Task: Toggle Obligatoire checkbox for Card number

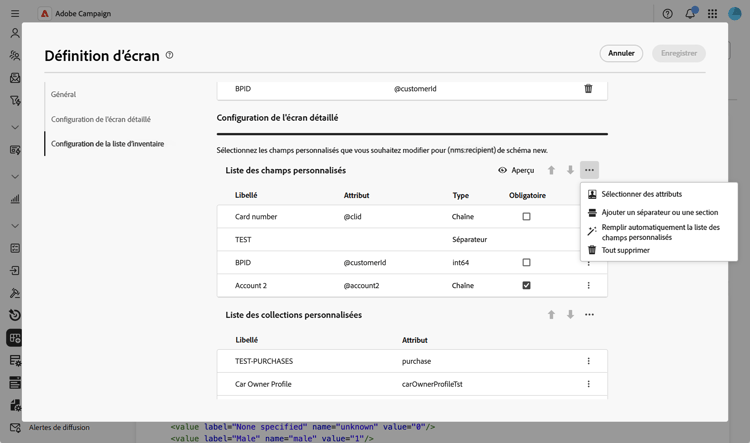Action: (526, 216)
